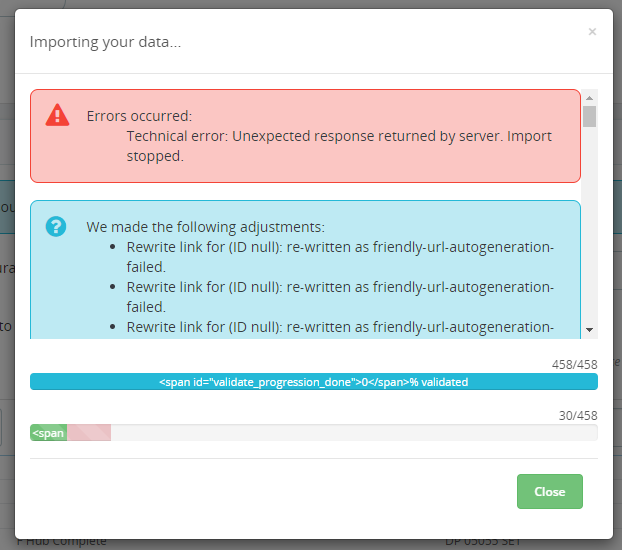Select the first Rewrite link adjustment entry
This screenshot has height=550, width=622.
[x=340, y=257]
